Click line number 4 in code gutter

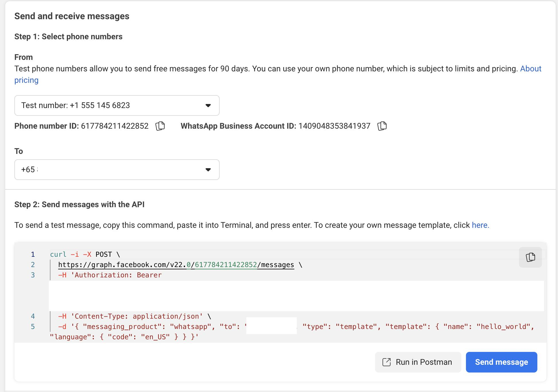[x=33, y=316]
